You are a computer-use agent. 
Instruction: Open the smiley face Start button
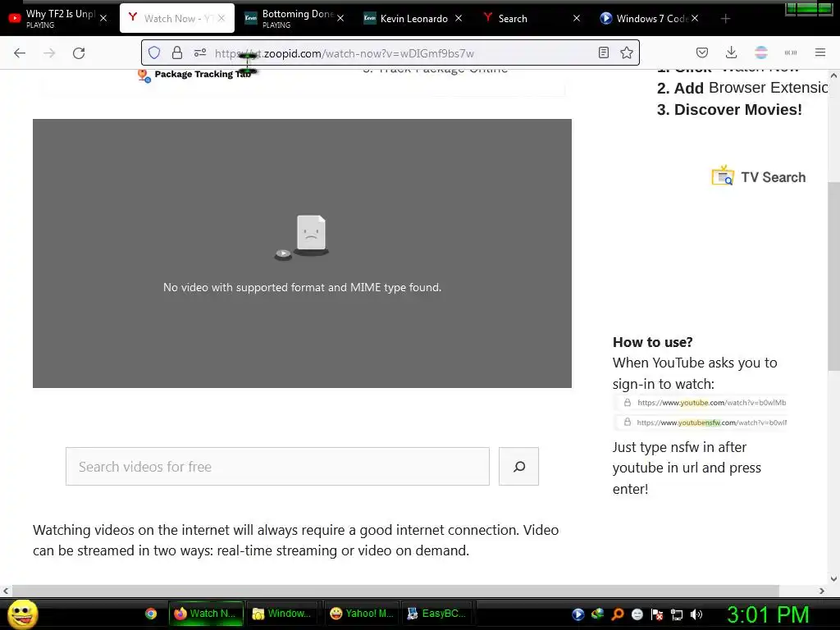(22, 614)
